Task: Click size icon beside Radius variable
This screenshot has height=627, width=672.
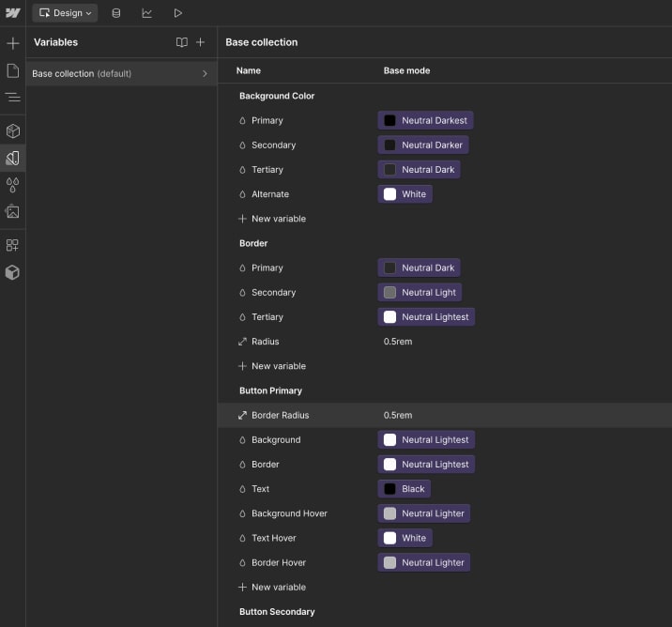Action: coord(242,342)
